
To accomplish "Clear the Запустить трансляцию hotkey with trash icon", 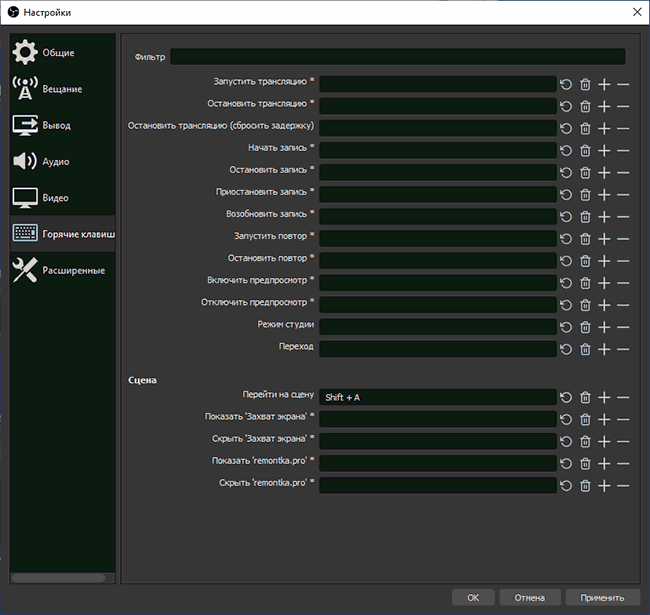I will coord(585,85).
